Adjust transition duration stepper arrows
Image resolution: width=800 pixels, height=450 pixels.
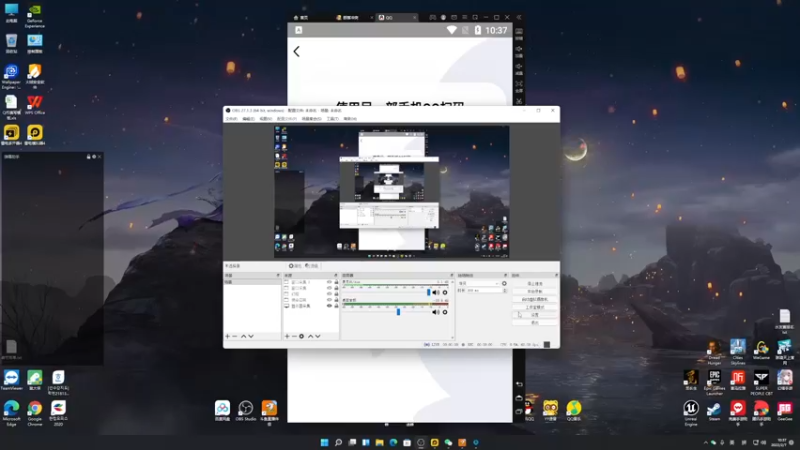pos(505,290)
